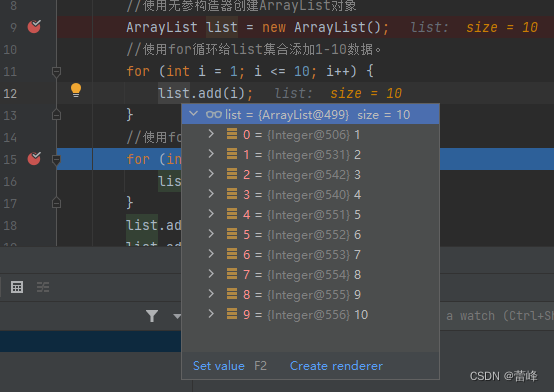Click the inline hint 'size = 10' on line 12
554x392 pixels.
[366, 93]
